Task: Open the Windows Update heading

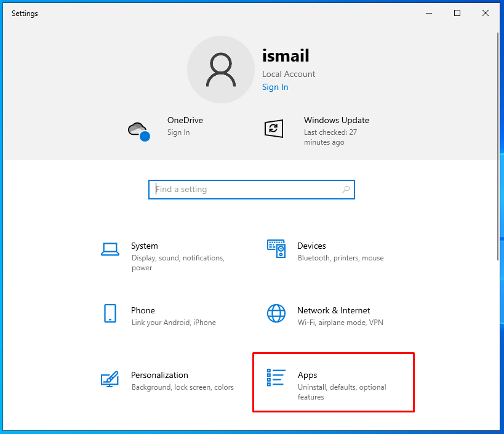Action: [336, 120]
